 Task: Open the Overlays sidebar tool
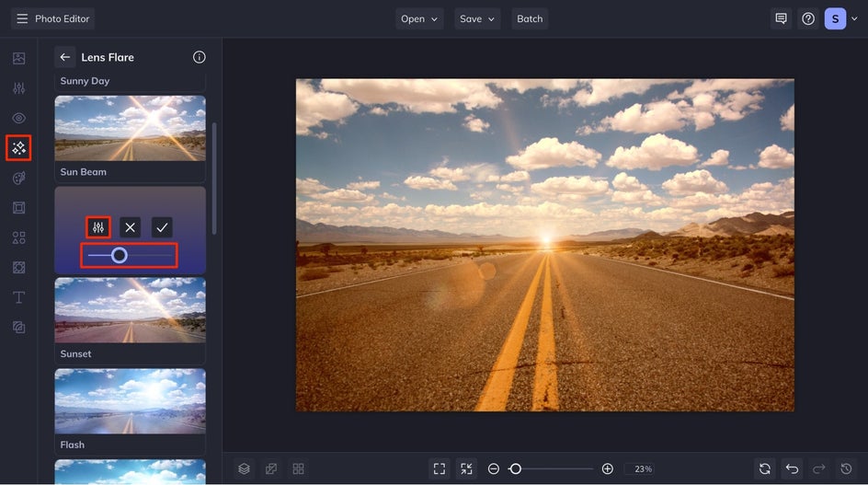coord(18,328)
